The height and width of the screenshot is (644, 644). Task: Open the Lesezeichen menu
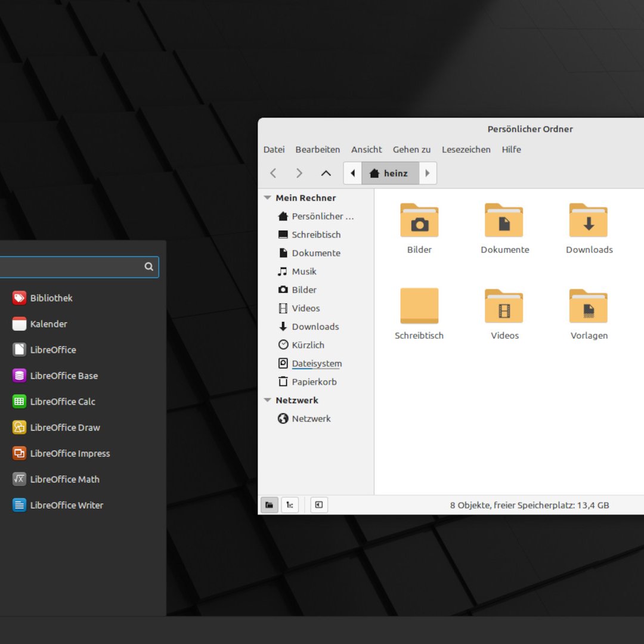tap(466, 150)
